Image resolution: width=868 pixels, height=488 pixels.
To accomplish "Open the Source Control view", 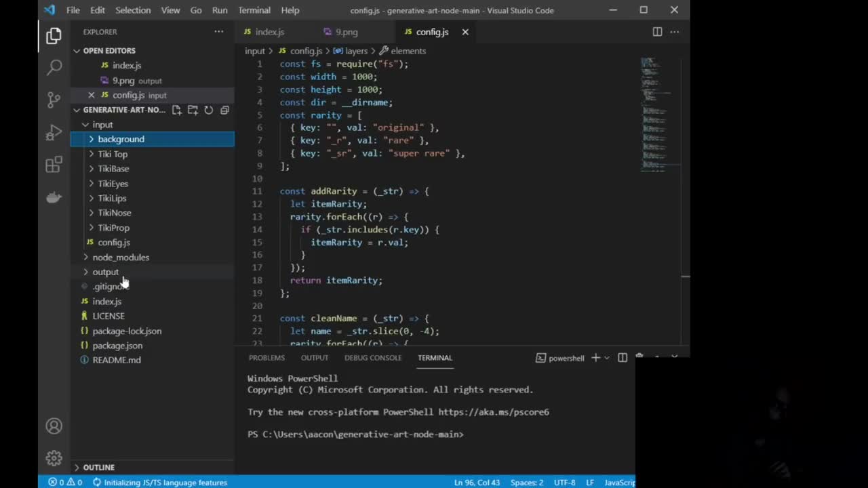I will click(54, 100).
